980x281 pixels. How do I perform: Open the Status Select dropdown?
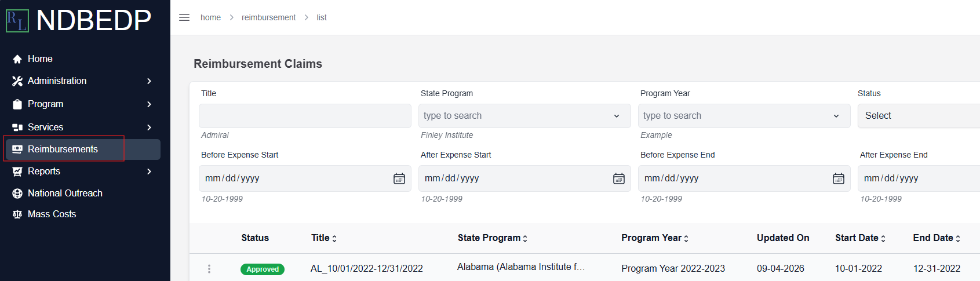point(919,116)
